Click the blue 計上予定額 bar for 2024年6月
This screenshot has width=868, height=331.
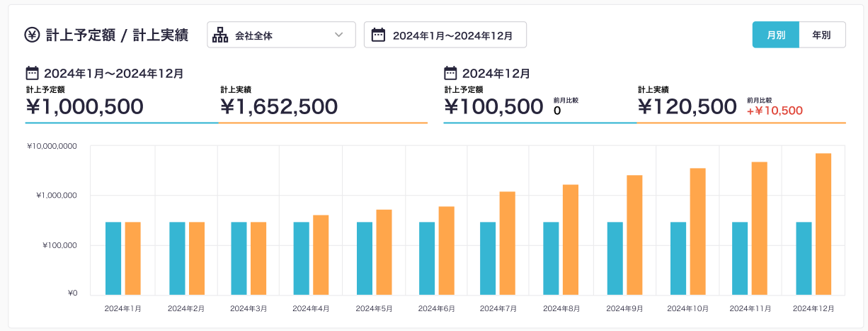(x=427, y=258)
